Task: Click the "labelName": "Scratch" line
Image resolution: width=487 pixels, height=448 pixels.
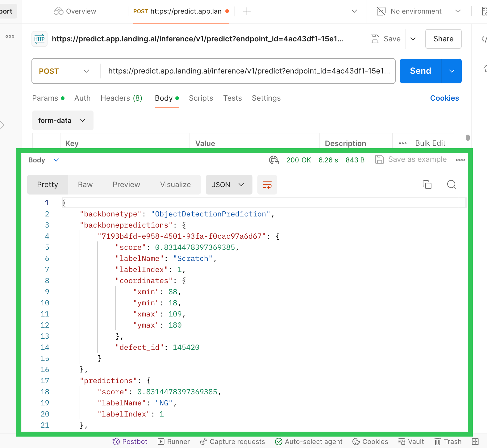Action: click(x=166, y=258)
